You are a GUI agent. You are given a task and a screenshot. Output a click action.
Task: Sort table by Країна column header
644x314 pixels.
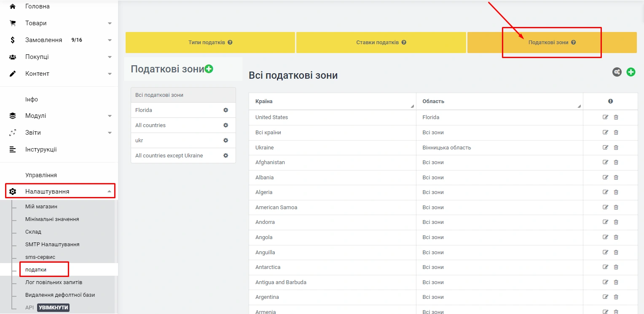(x=264, y=101)
